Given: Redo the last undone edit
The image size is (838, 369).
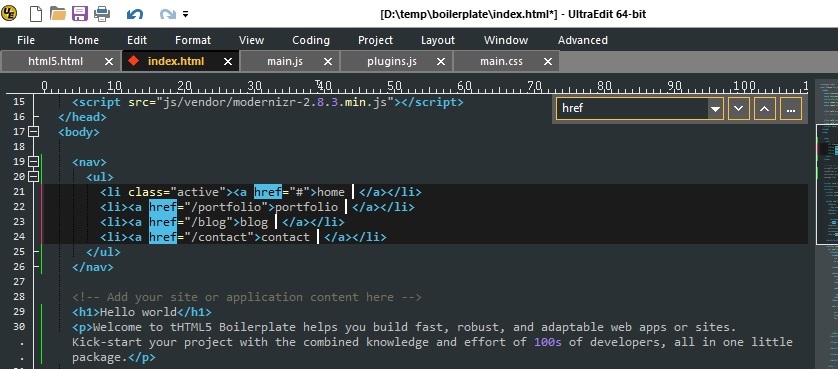Looking at the screenshot, I should 168,14.
